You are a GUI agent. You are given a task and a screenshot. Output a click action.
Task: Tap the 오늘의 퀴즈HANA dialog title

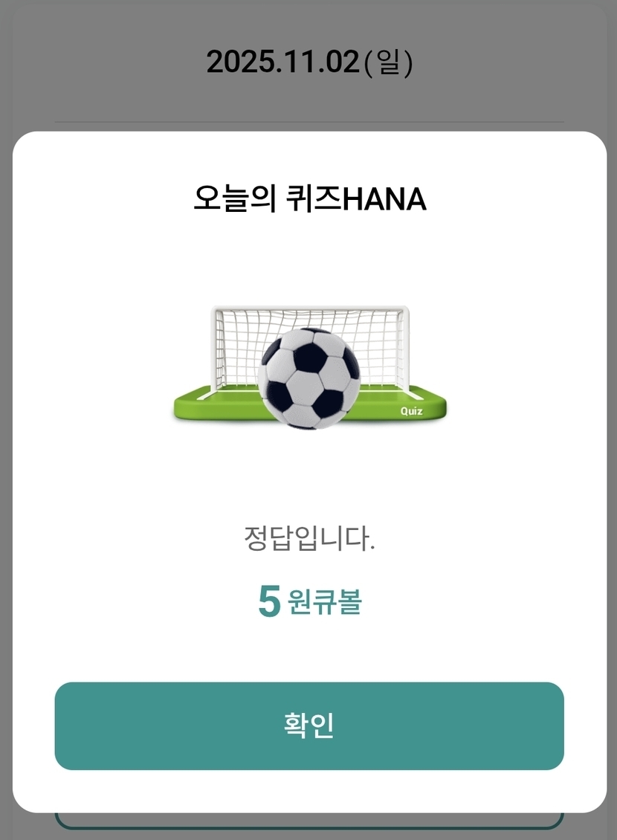pyautogui.click(x=309, y=199)
